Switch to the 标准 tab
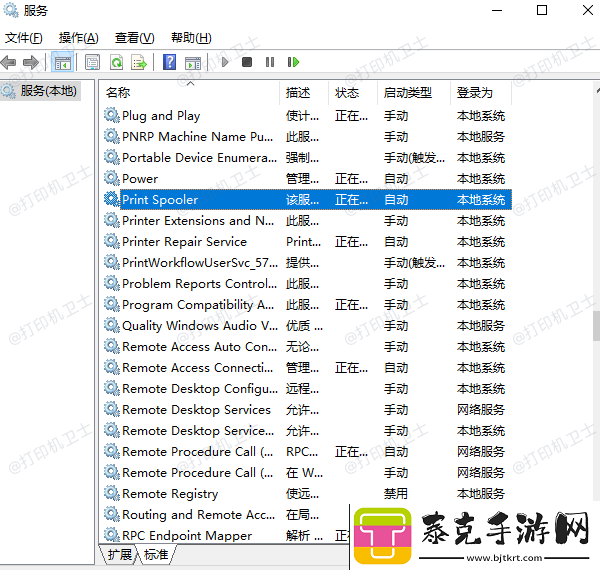The height and width of the screenshot is (570, 600). tap(156, 554)
